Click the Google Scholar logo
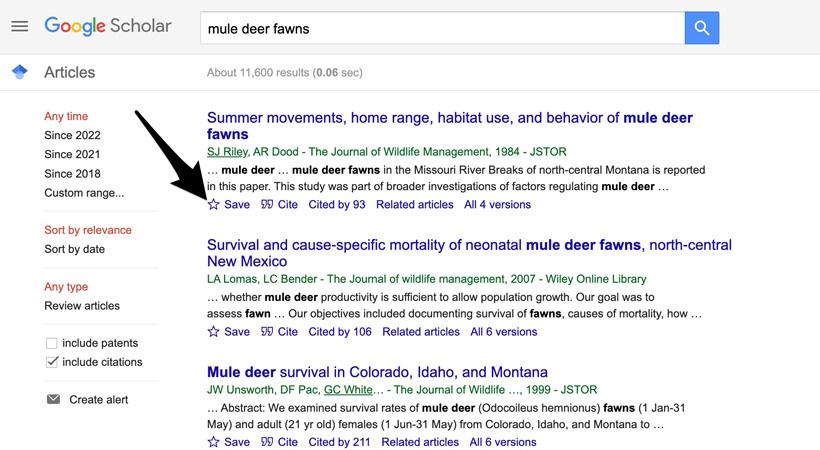This screenshot has width=820, height=450. pos(108,26)
